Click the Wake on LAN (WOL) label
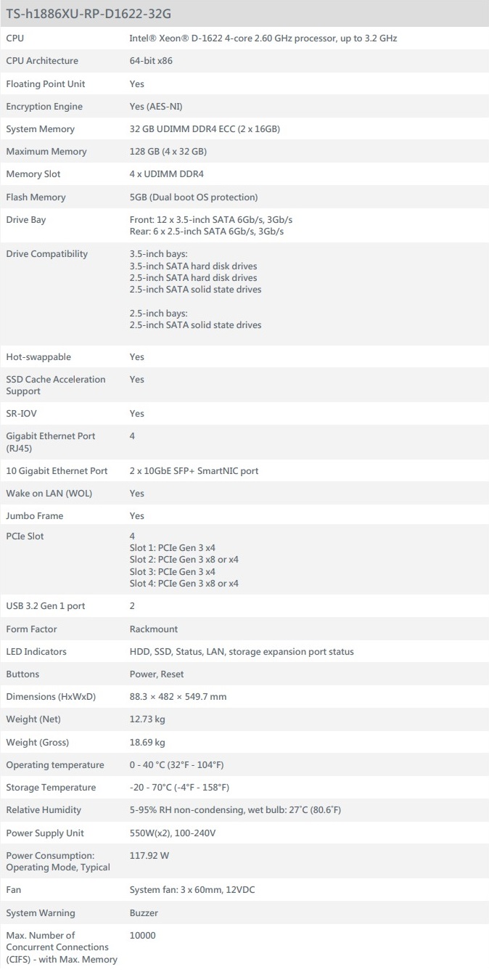This screenshot has height=980, width=489. click(49, 494)
